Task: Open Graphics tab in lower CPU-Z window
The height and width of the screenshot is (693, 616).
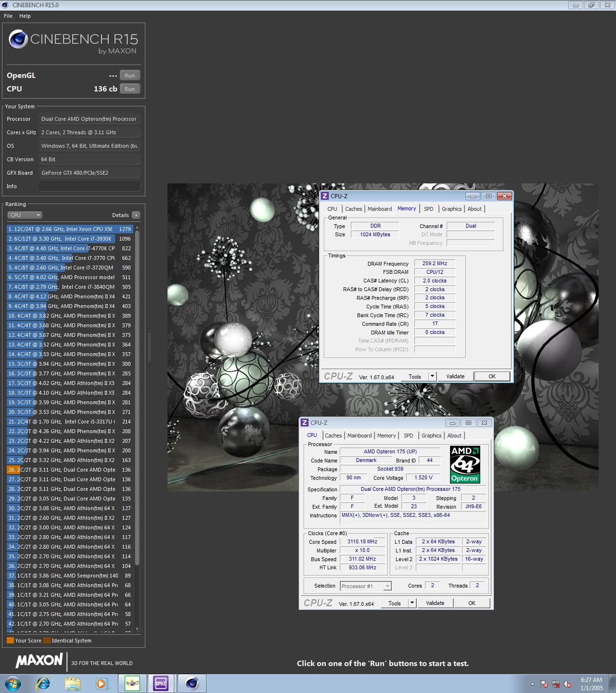Action: tap(432, 436)
